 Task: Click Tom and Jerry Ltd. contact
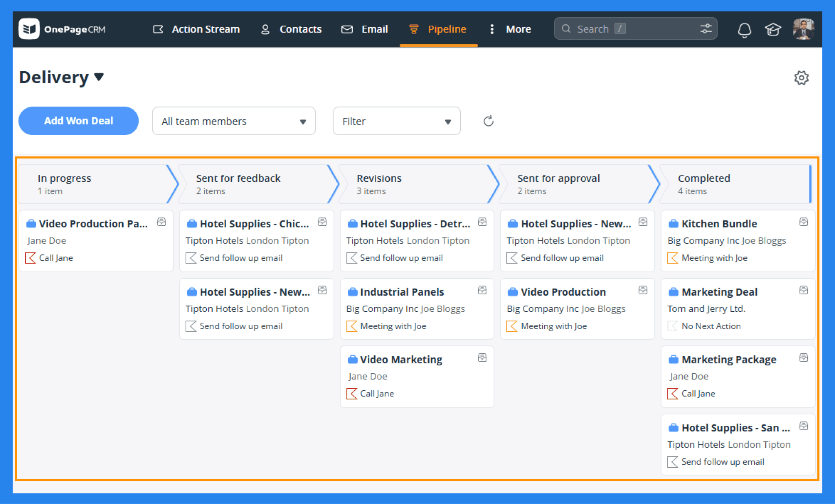click(706, 309)
